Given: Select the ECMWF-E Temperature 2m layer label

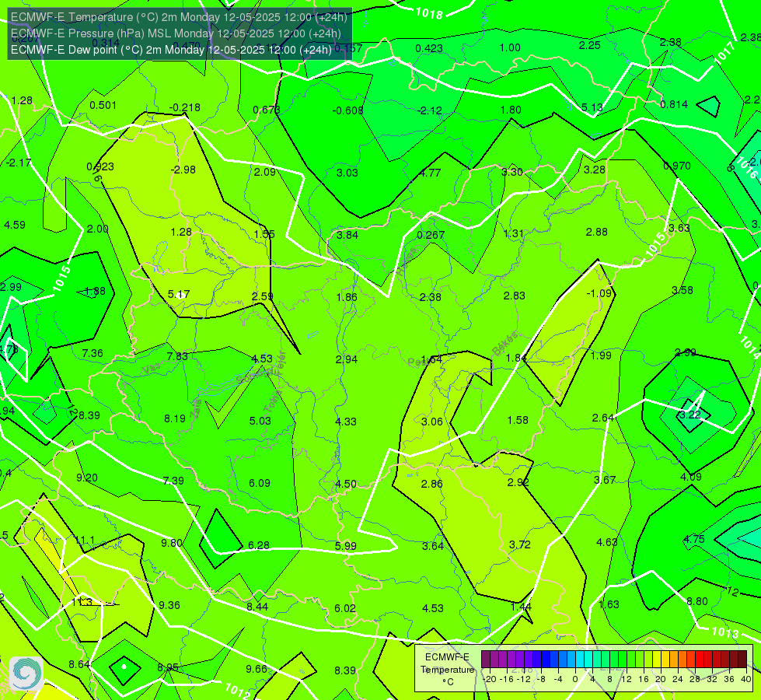Looking at the screenshot, I should pyautogui.click(x=179, y=17).
